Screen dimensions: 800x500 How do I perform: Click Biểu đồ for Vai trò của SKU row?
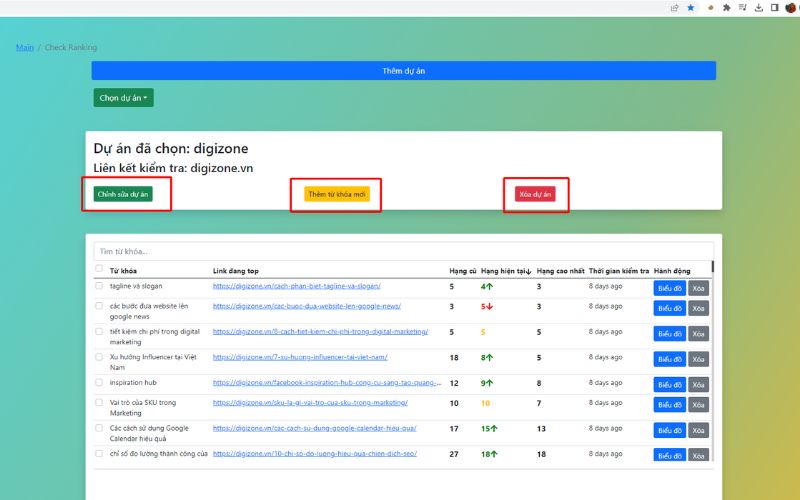(x=669, y=405)
